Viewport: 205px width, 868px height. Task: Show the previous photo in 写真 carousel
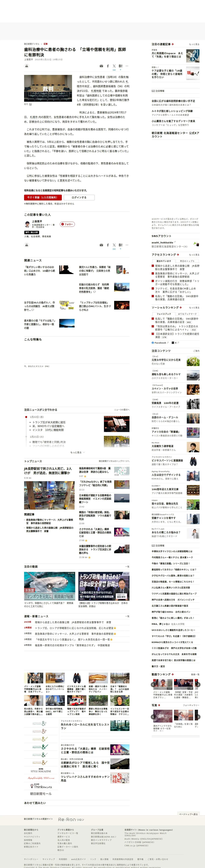coord(153,717)
